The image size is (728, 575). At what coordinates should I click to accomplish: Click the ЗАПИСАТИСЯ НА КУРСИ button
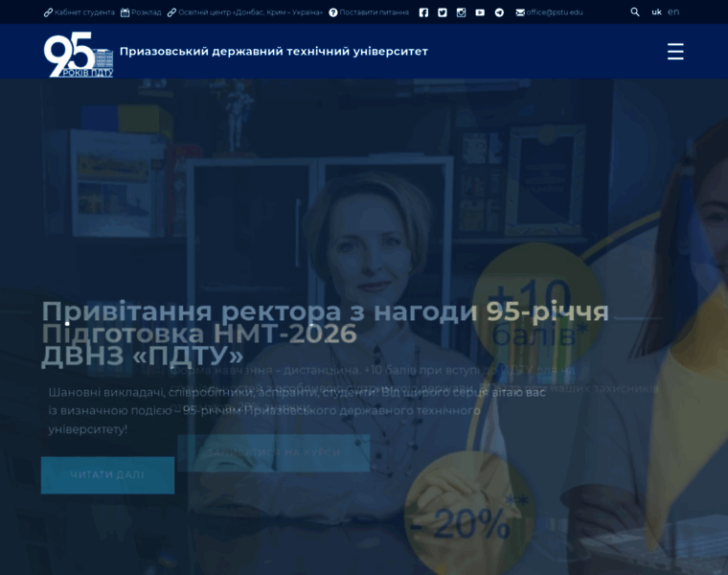(273, 453)
